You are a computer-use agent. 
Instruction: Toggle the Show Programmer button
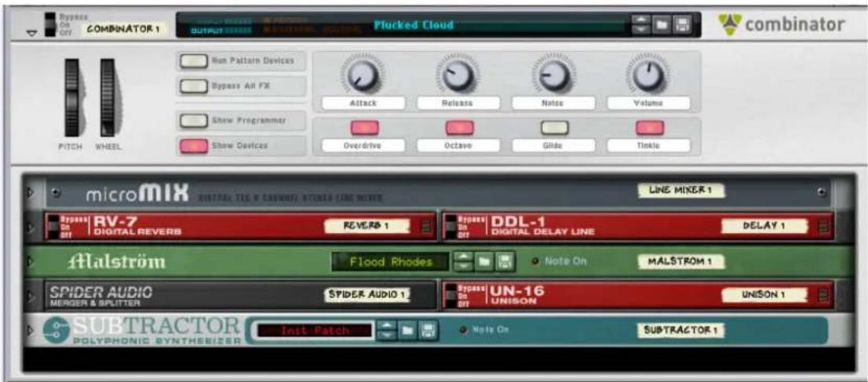192,121
